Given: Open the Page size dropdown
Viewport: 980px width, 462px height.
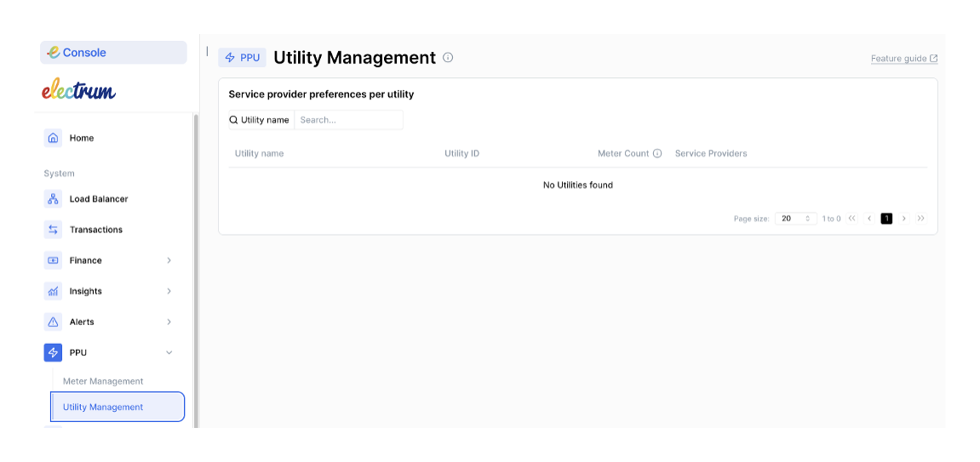Looking at the screenshot, I should pos(795,219).
